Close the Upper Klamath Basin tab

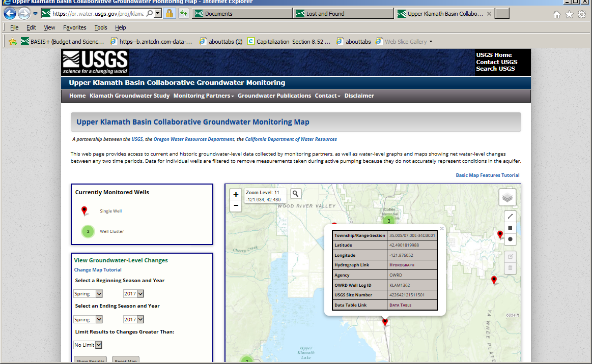coord(489,14)
